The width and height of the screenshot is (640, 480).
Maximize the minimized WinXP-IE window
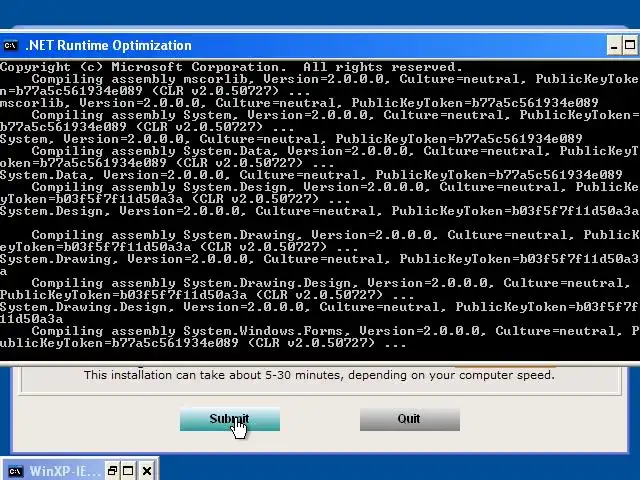coord(128,471)
